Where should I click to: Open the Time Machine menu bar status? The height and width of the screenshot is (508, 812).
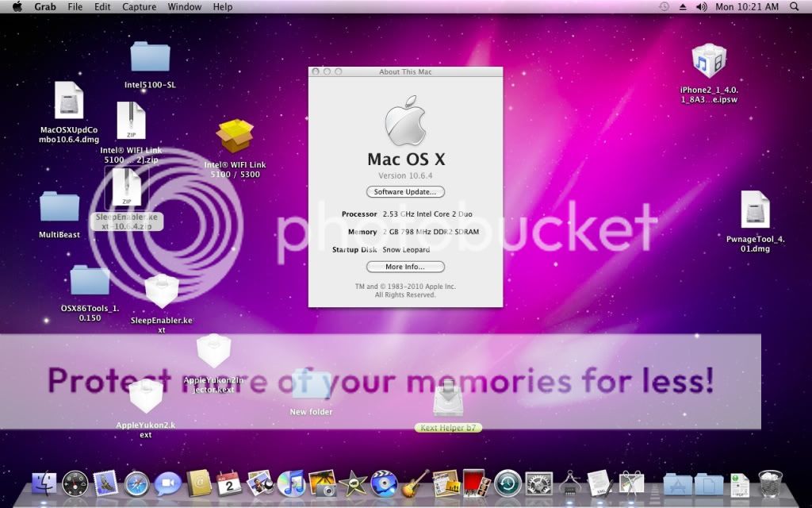click(x=664, y=7)
